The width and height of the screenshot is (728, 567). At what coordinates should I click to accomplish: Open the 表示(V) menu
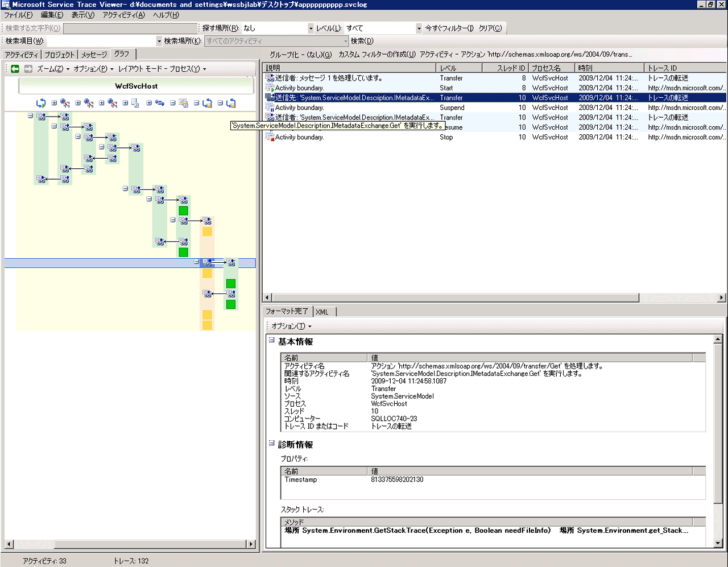point(83,15)
